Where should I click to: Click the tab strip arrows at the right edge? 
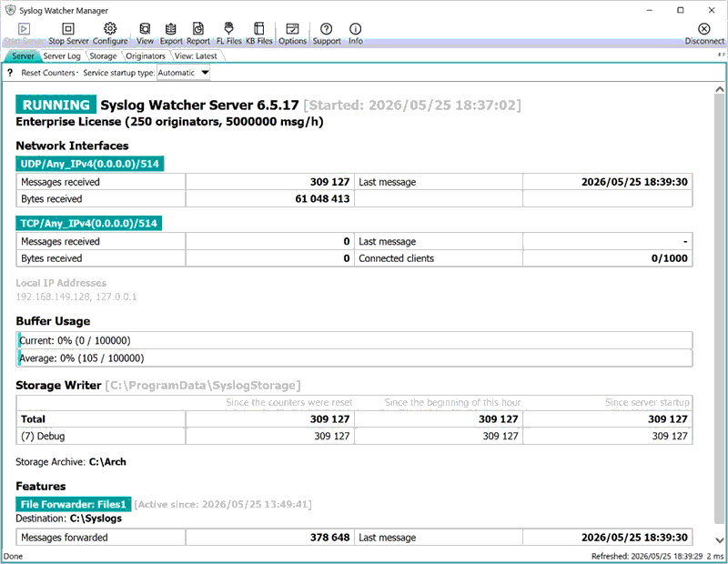pos(721,55)
